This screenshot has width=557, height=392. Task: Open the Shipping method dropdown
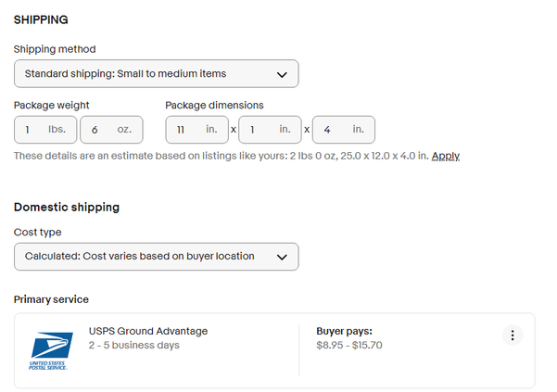pos(157,74)
